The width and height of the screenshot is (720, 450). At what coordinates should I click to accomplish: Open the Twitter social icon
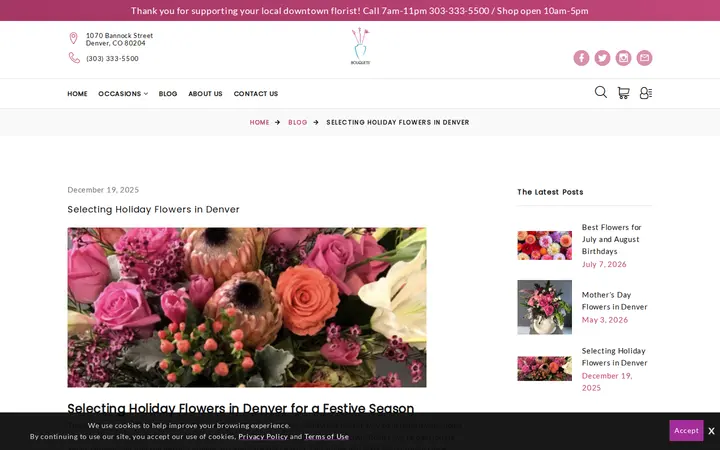602,58
